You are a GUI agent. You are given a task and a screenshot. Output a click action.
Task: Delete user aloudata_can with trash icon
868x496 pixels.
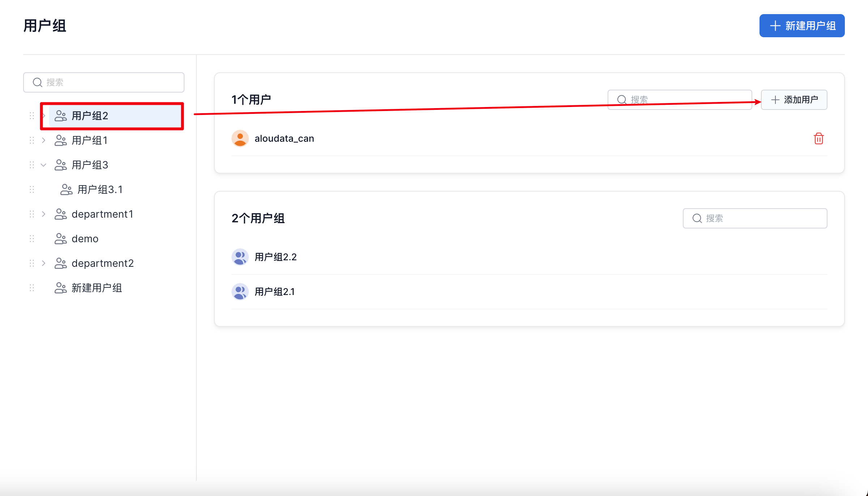[x=818, y=138]
